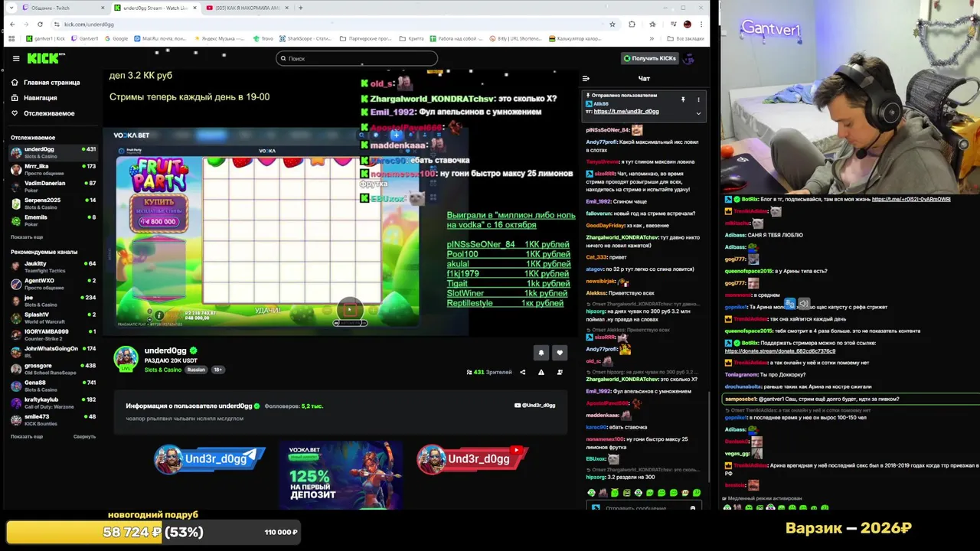The width and height of the screenshot is (980, 551).
Task: Open the emote picker in chat input
Action: click(x=693, y=508)
